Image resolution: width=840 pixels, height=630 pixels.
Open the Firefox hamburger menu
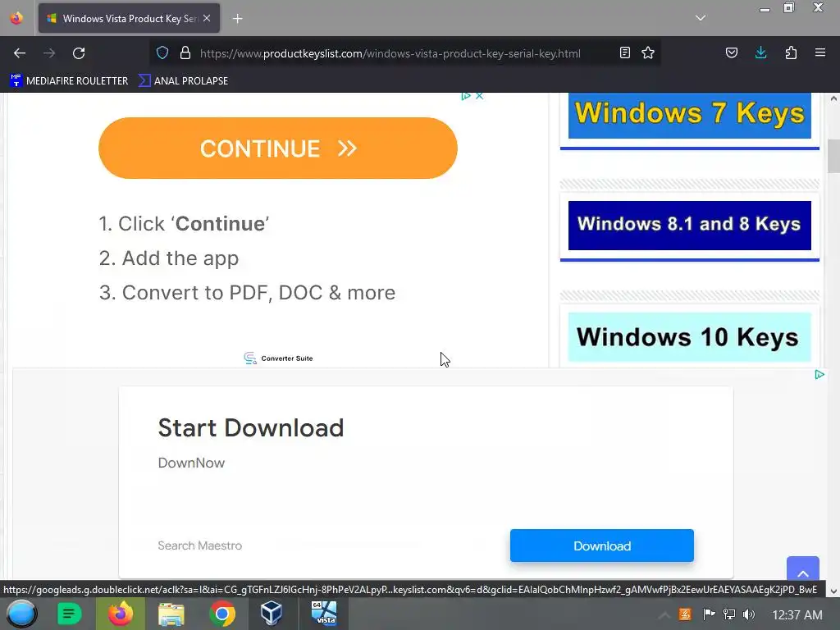(820, 52)
